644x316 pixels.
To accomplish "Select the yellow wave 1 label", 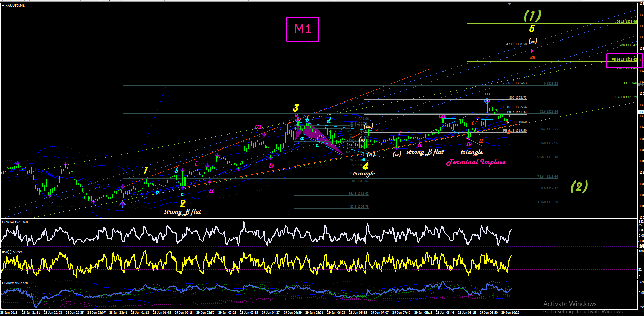I will pyautogui.click(x=145, y=171).
